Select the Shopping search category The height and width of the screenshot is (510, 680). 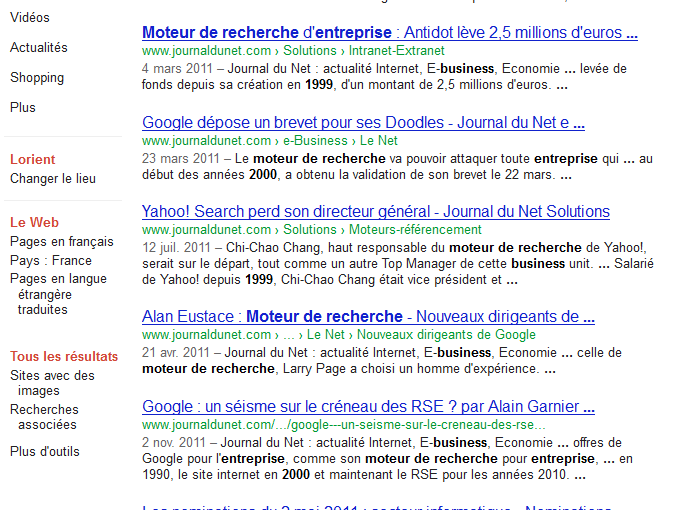[x=37, y=78]
